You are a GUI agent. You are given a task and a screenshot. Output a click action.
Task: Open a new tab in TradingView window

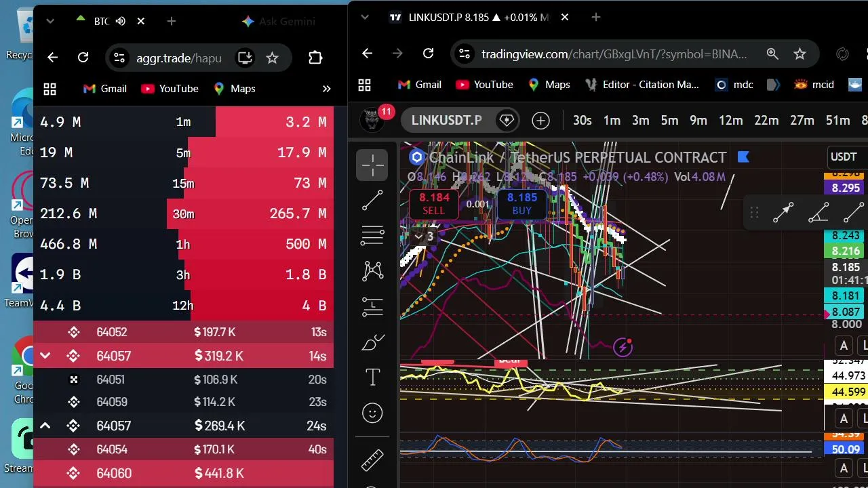click(596, 17)
